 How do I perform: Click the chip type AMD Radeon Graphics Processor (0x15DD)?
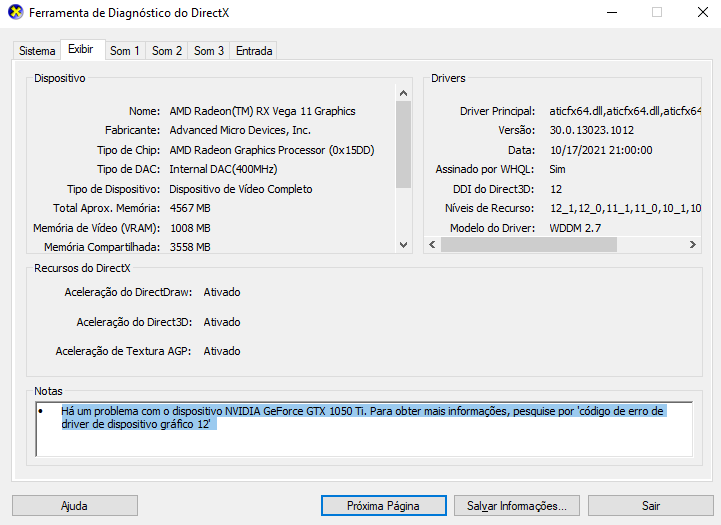pos(272,150)
